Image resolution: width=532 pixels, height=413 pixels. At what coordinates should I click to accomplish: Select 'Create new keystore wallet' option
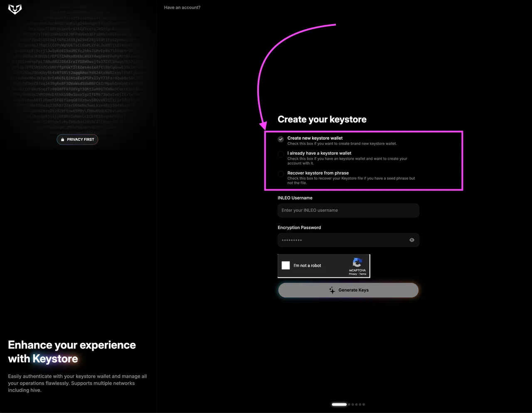pyautogui.click(x=281, y=139)
